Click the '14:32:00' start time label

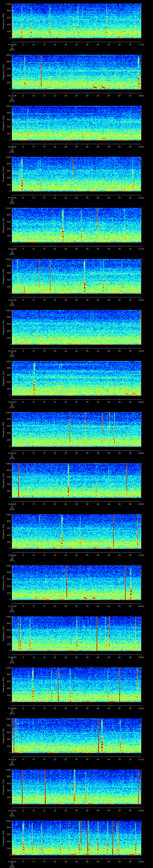click(x=12, y=862)
